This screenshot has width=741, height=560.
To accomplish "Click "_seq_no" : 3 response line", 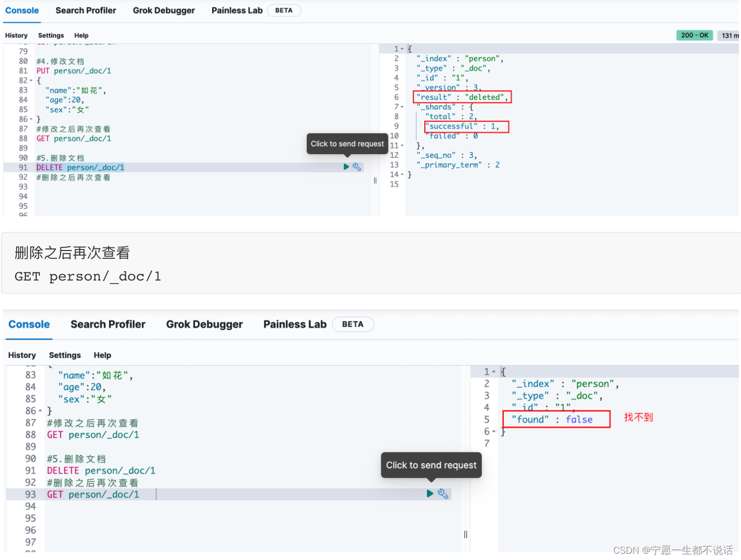I will click(447, 155).
